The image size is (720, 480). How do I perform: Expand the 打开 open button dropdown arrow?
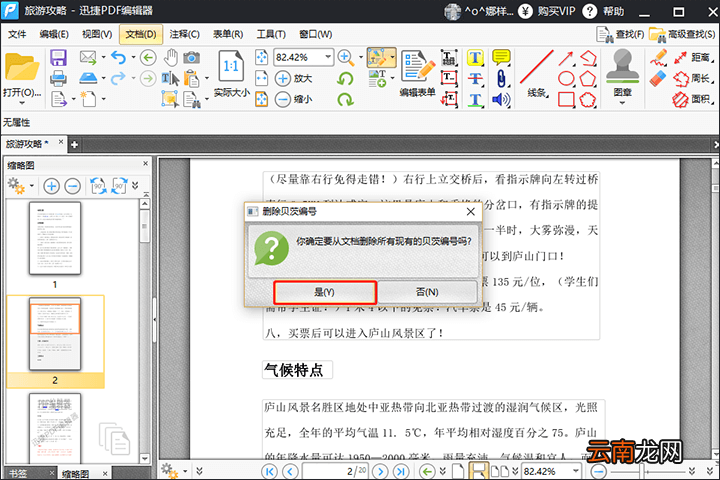(x=22, y=103)
